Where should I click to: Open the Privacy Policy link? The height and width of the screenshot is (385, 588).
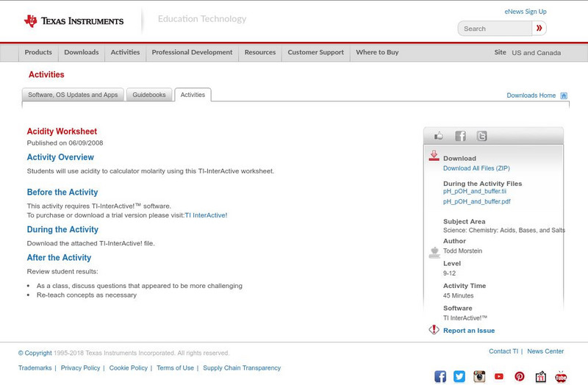pos(80,368)
